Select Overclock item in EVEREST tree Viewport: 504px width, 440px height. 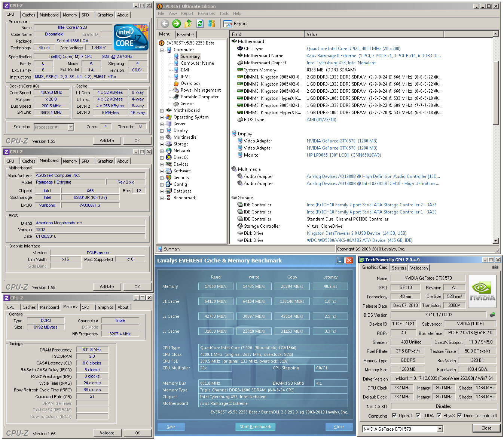[190, 83]
